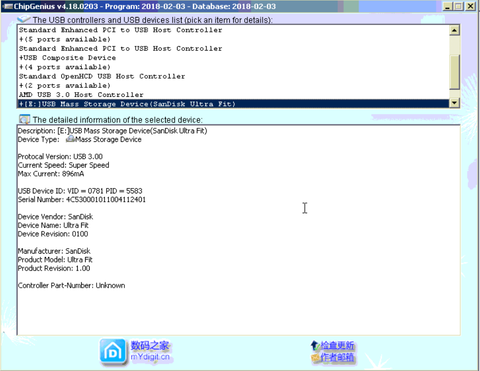Click 'Max Current: 896mA' line
Image resolution: width=480 pixels, height=371 pixels.
[51, 174]
